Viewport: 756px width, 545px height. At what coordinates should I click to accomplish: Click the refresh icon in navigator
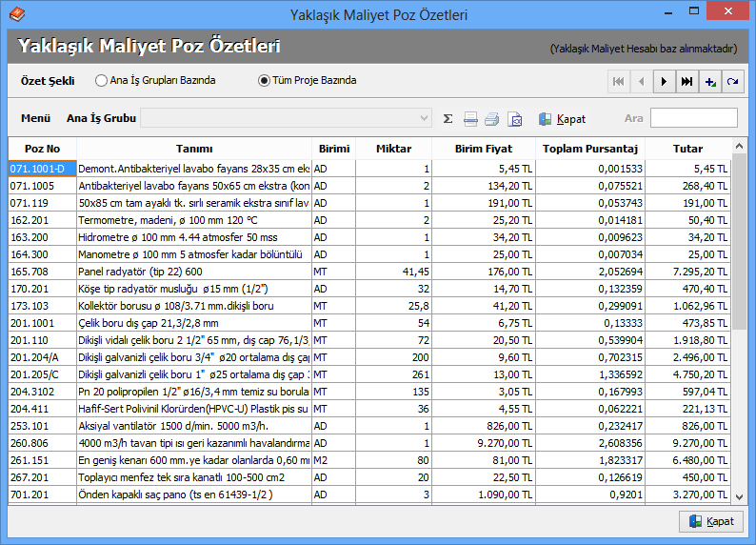tap(732, 82)
